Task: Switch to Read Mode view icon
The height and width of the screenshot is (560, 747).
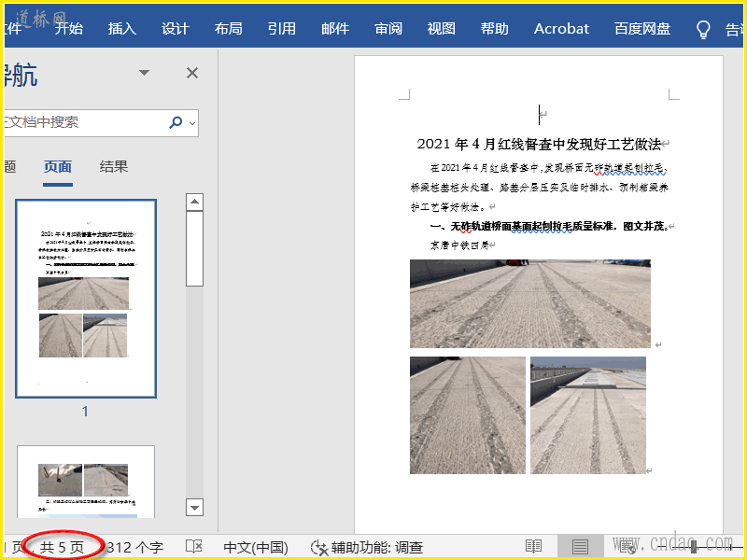Action: (x=533, y=547)
